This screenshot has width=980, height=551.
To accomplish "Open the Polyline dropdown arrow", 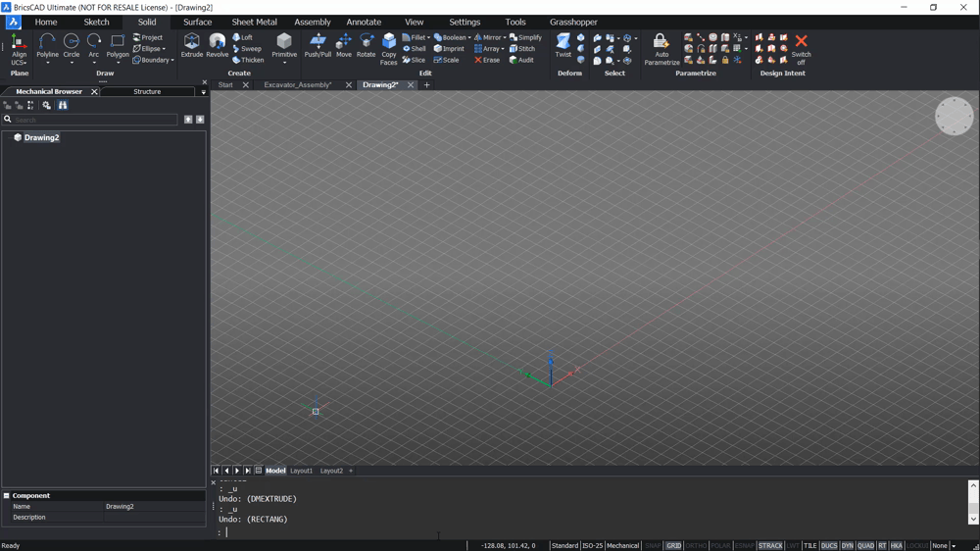I will 47,63.
